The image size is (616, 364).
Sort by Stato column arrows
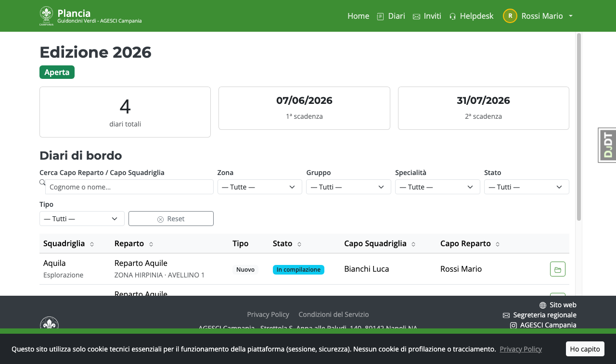299,244
